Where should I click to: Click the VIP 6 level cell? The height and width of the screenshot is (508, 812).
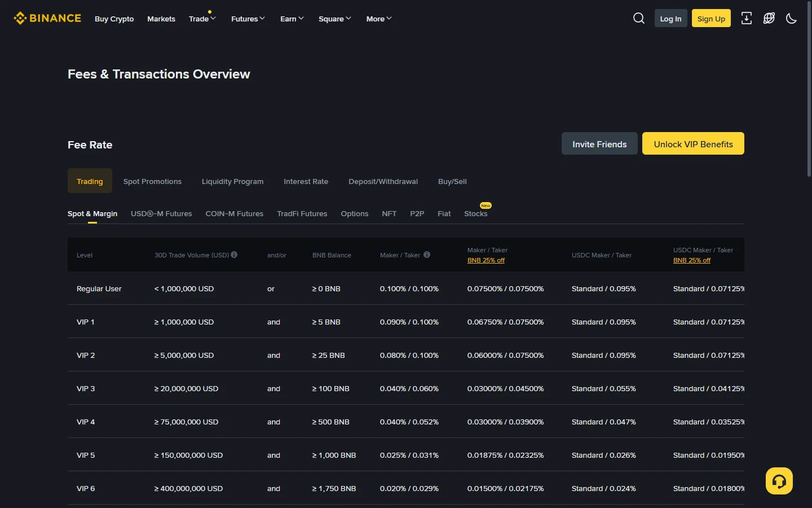coord(86,488)
